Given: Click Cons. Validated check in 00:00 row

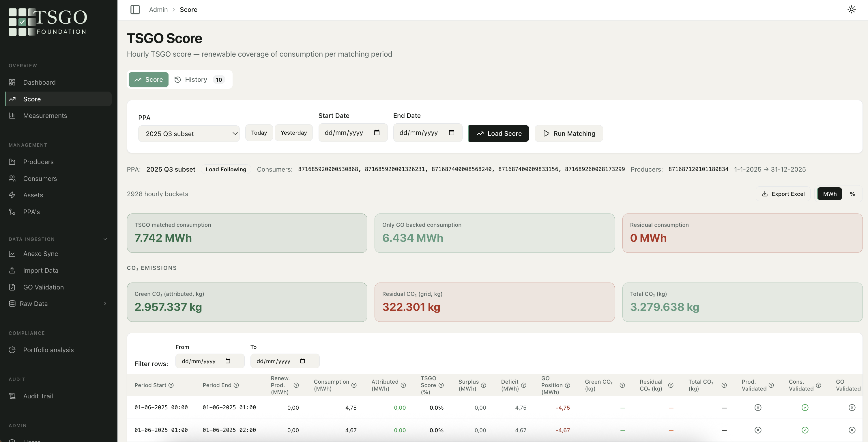Looking at the screenshot, I should pos(805,408).
